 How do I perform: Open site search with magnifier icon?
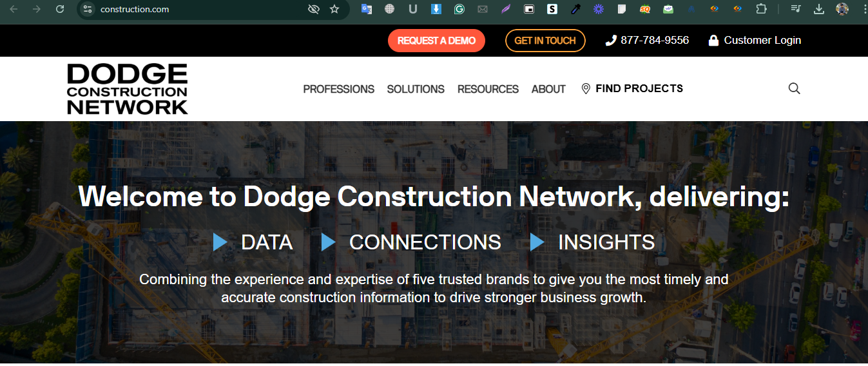click(x=794, y=89)
